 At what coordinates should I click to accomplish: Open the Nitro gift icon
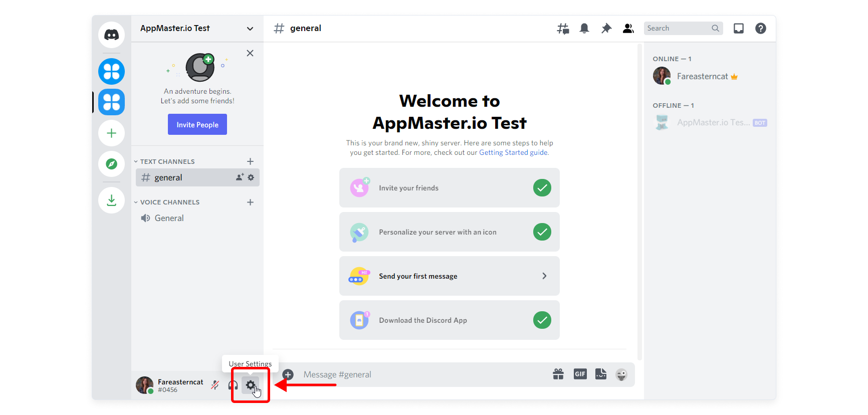click(x=558, y=374)
